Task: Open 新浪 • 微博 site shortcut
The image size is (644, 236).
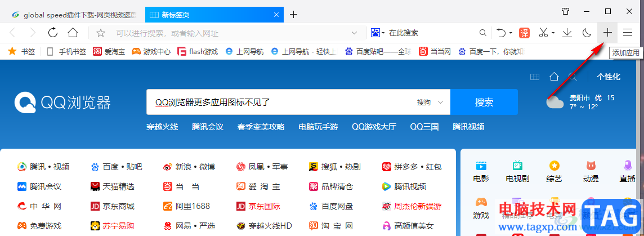Action: 189,167
